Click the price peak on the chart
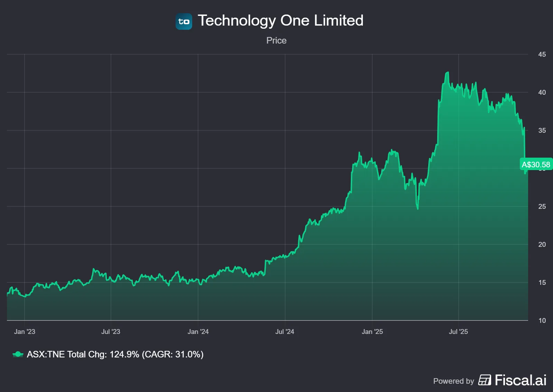Screen dimensions: 553x392 click(x=448, y=73)
